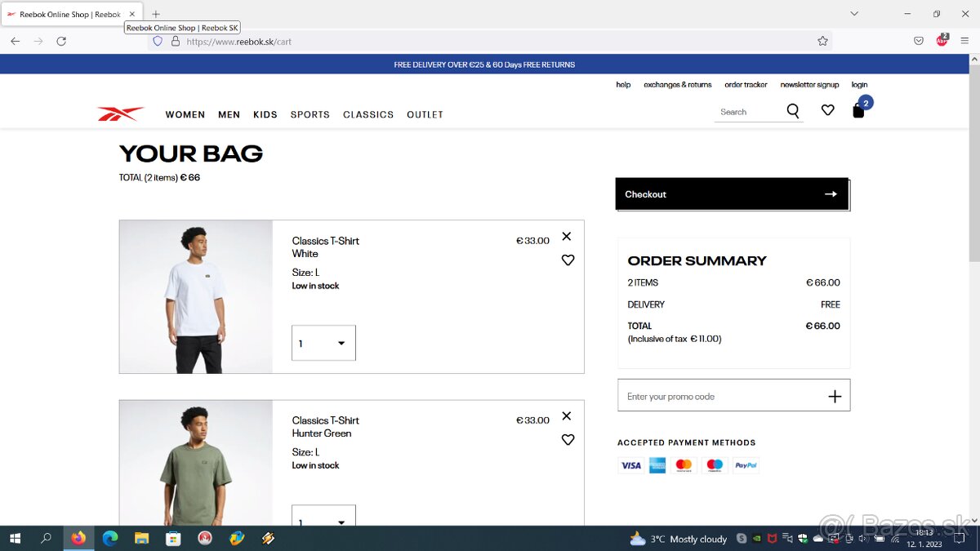980x551 pixels.
Task: Open the help link
Action: coord(623,85)
